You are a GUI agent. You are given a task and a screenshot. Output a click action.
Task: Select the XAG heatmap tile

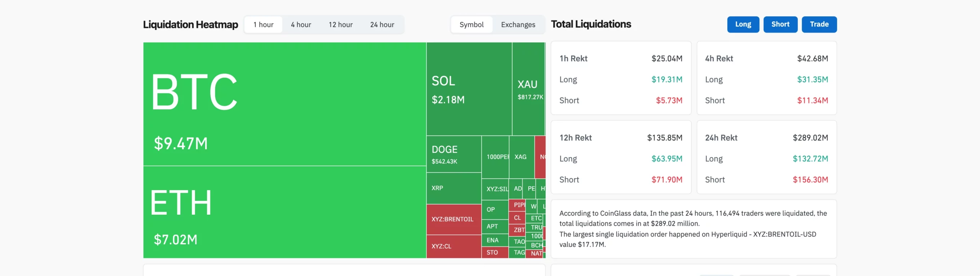[521, 157]
